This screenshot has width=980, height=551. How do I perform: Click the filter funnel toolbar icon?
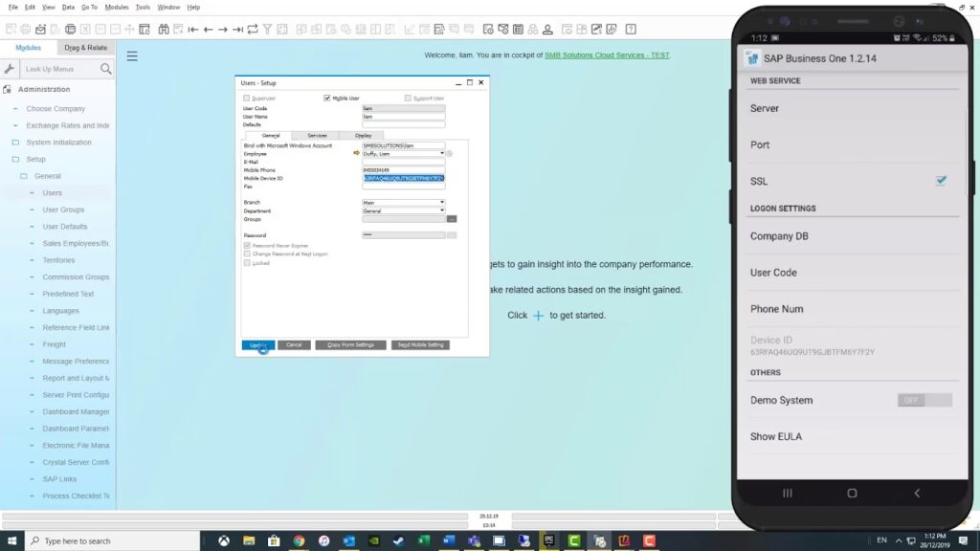(267, 30)
